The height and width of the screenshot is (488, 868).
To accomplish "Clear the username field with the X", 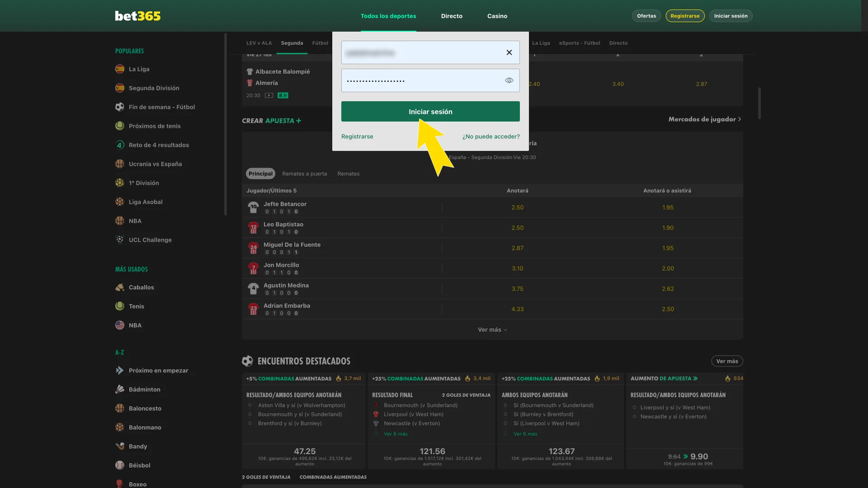I will coord(509,52).
